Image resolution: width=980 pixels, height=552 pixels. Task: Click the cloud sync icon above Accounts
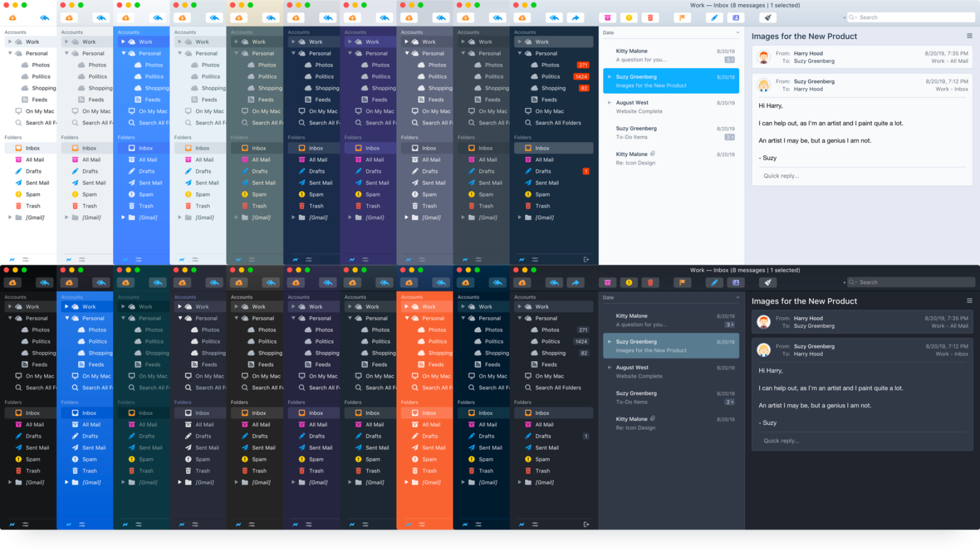[x=522, y=17]
